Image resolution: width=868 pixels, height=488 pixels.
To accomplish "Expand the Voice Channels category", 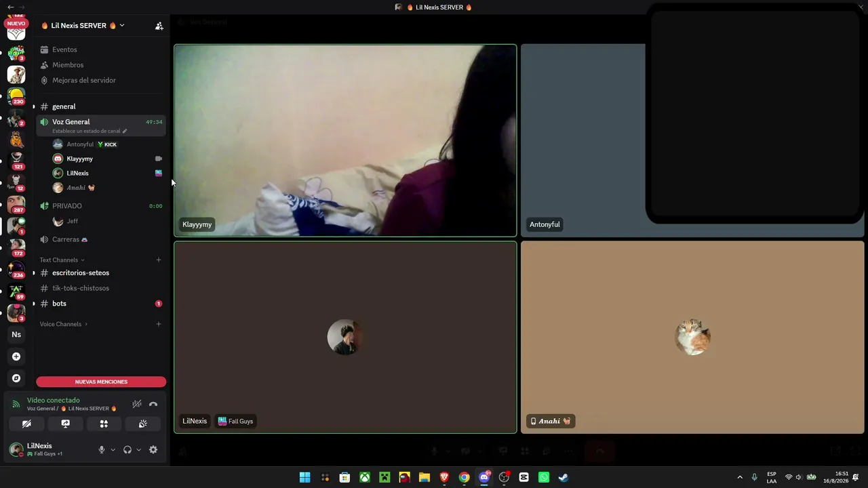I will (64, 324).
